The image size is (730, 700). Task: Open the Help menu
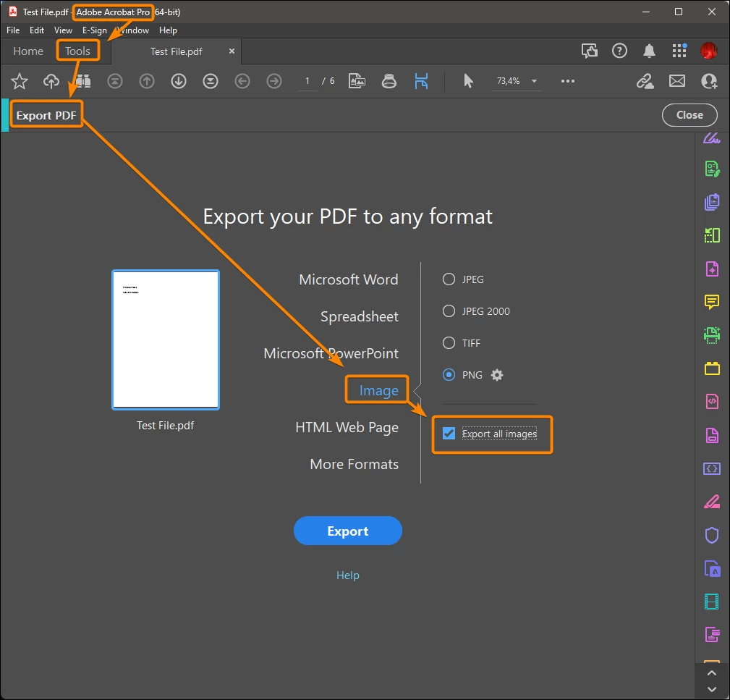click(x=168, y=30)
